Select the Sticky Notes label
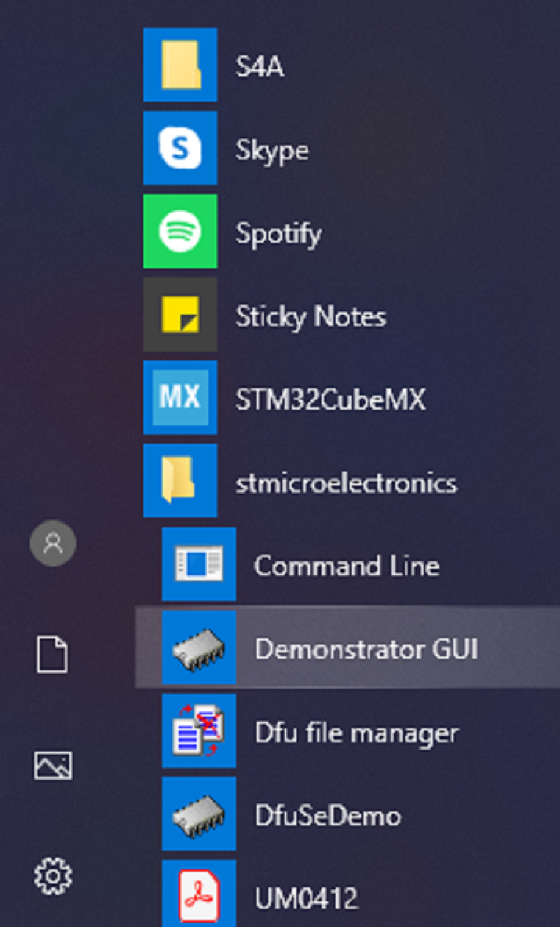The image size is (560, 935). coord(311,317)
